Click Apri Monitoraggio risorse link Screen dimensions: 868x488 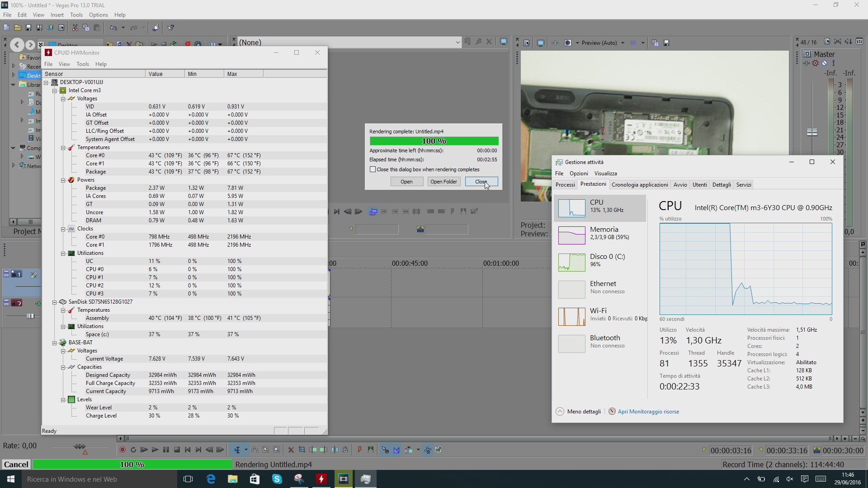coord(648,412)
